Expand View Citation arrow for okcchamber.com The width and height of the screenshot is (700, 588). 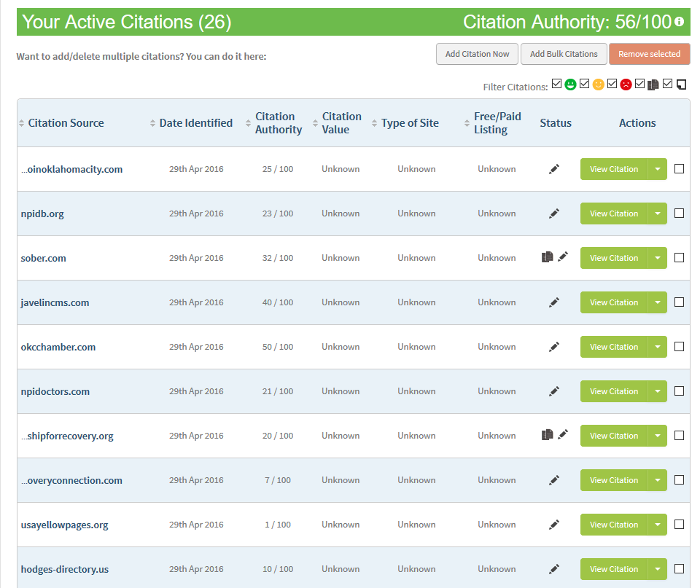point(658,347)
